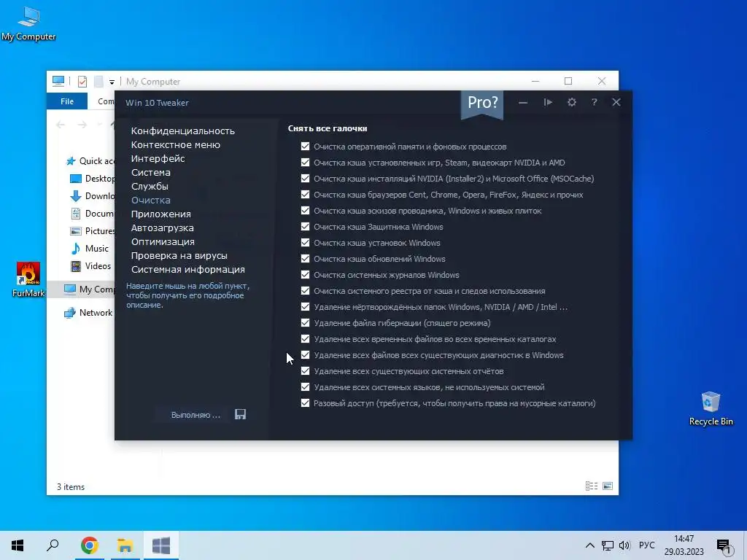This screenshot has width=747, height=560.
Task: Click the Выполняю... button
Action: click(x=196, y=415)
